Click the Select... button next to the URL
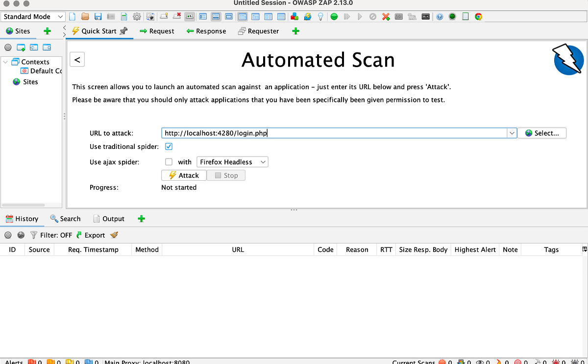 point(542,133)
